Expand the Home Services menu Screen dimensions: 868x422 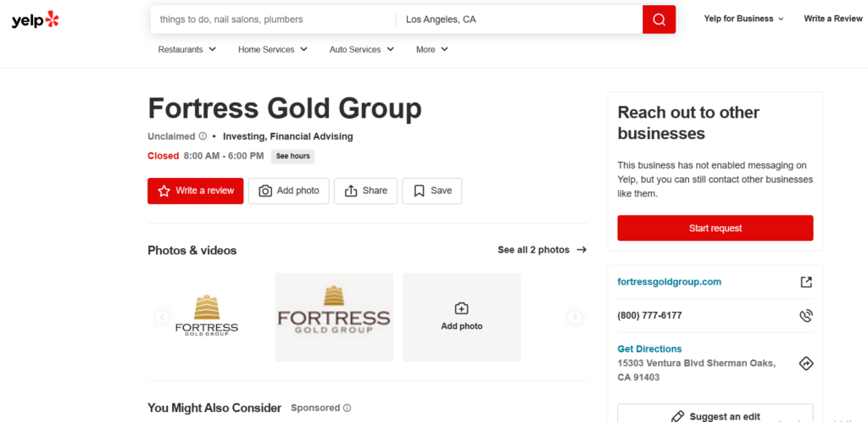pyautogui.click(x=273, y=50)
